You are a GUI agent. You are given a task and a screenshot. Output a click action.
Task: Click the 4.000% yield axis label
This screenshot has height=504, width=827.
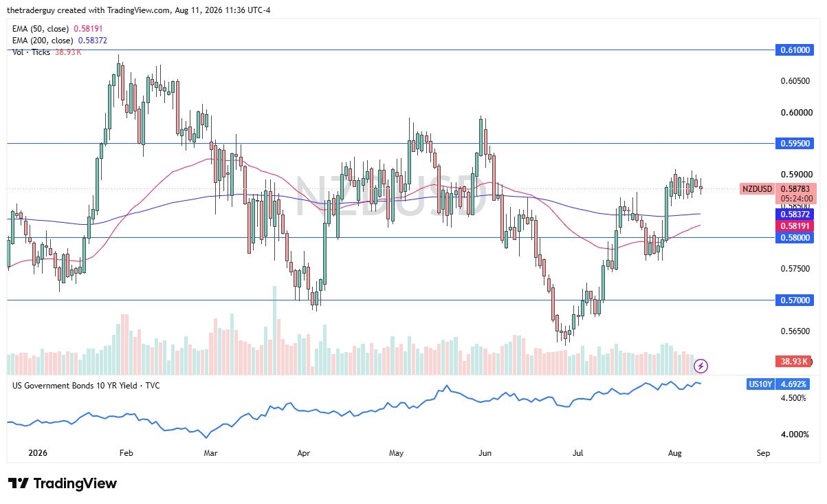pyautogui.click(x=793, y=435)
